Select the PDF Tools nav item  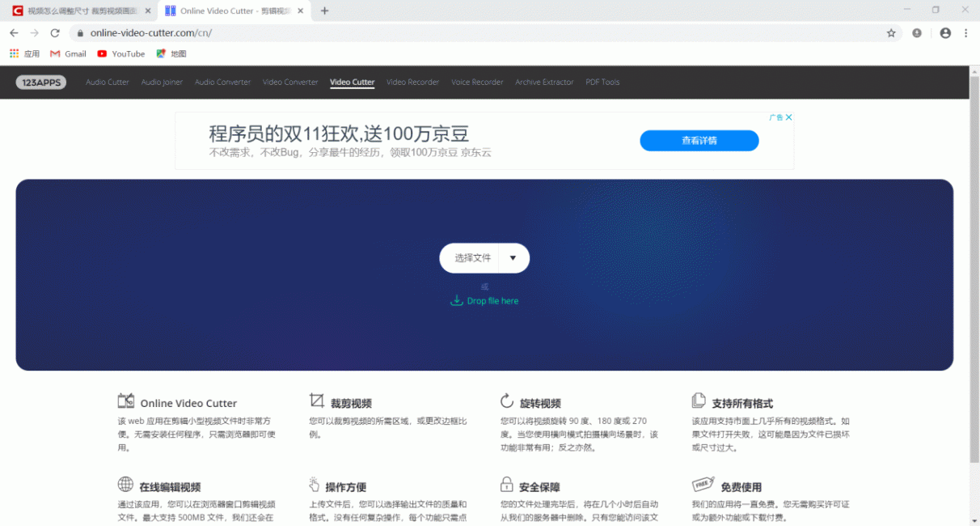click(602, 83)
